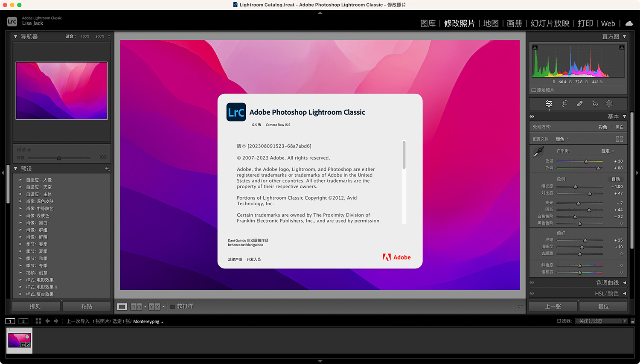This screenshot has width=640, height=364.
Task: Open the Masking circle tool
Action: click(x=609, y=104)
